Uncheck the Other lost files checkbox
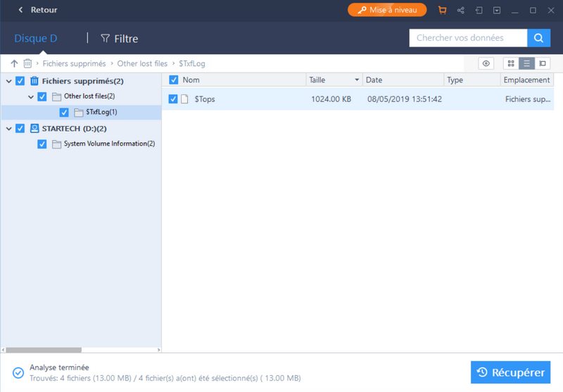 (42, 96)
